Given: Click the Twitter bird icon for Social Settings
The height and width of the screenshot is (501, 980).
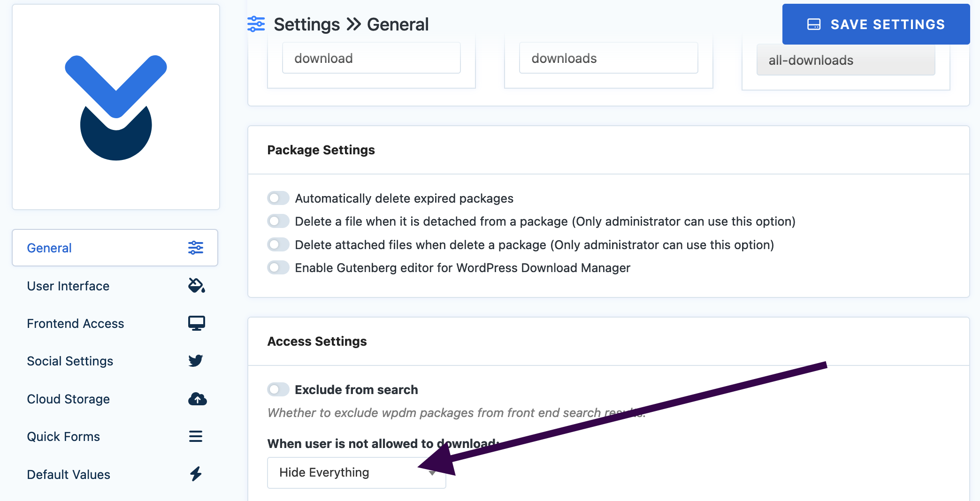Looking at the screenshot, I should pyautogui.click(x=196, y=361).
